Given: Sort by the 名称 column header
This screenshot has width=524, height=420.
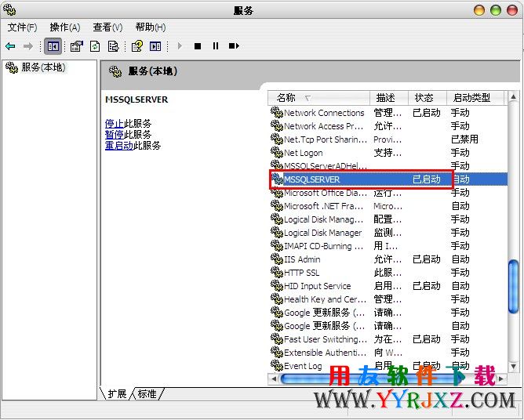Looking at the screenshot, I should 318,98.
